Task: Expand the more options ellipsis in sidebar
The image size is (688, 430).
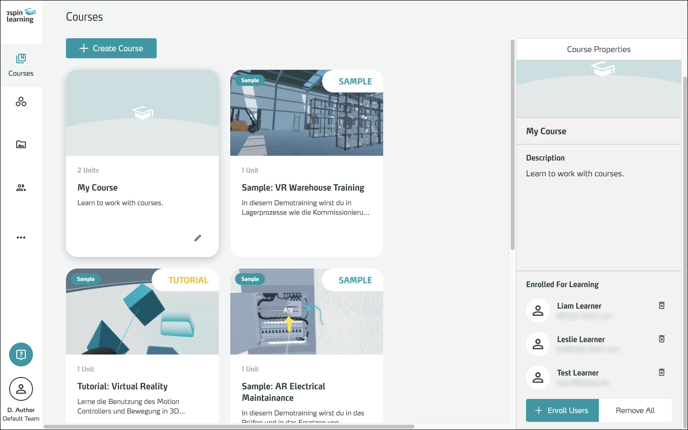Action: click(21, 238)
